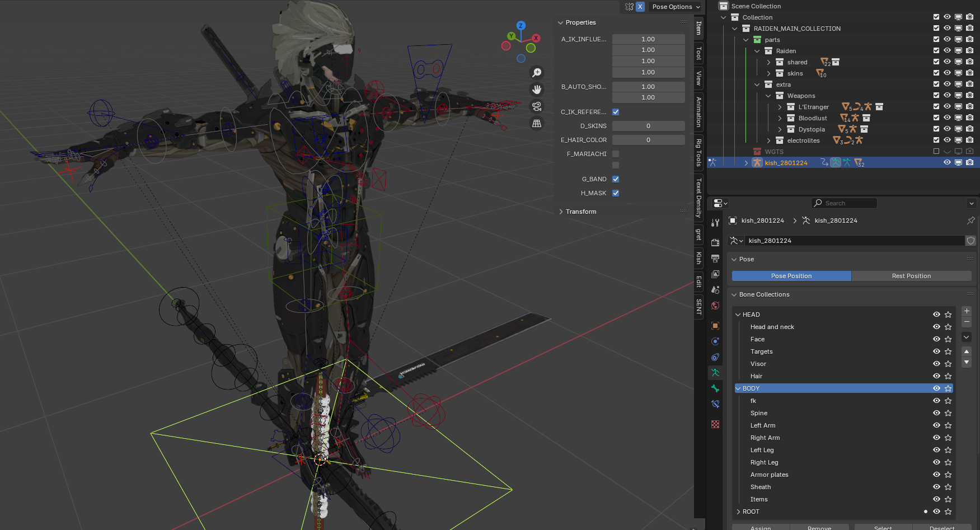Expand the Transform panel
Viewport: 980px width, 530px height.
[x=561, y=212]
